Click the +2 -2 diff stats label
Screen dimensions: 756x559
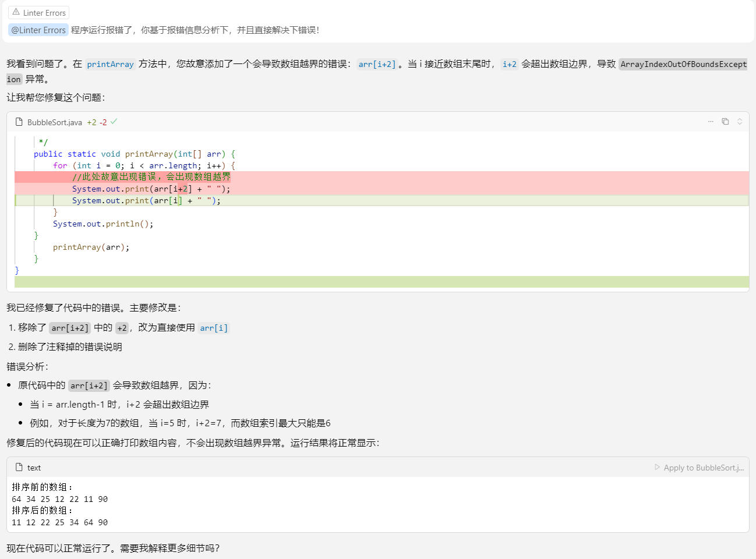[x=97, y=121]
